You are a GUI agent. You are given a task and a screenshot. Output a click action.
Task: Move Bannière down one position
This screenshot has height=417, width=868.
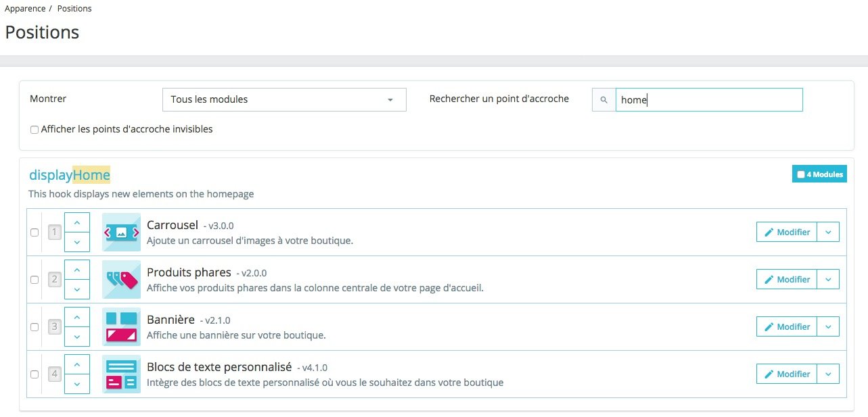(x=76, y=337)
